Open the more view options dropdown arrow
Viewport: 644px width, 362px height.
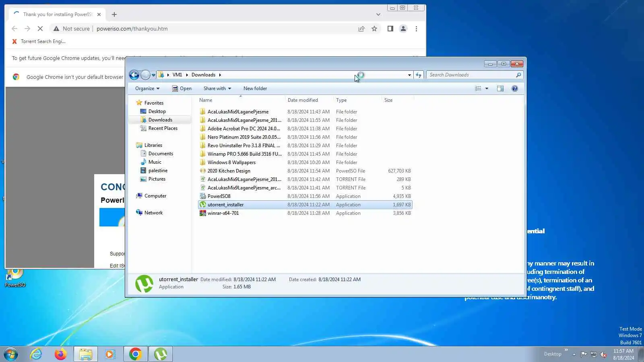coord(487,88)
